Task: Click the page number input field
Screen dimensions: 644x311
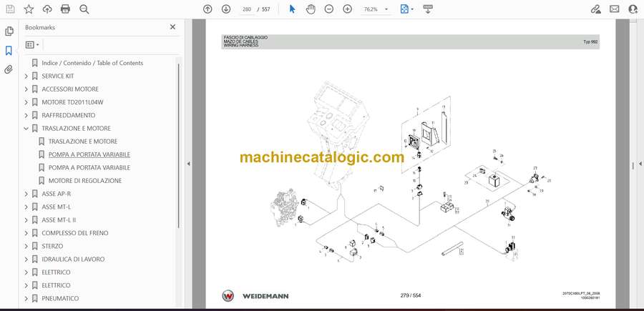Action: click(x=248, y=9)
